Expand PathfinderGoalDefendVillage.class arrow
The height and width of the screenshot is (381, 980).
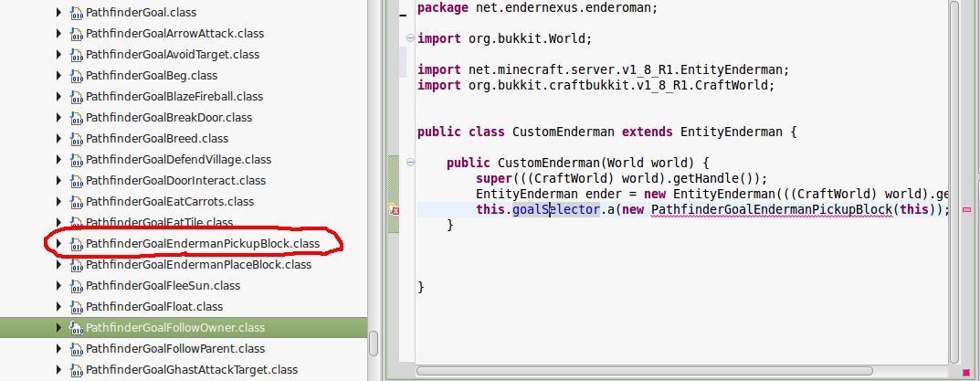[x=58, y=160]
